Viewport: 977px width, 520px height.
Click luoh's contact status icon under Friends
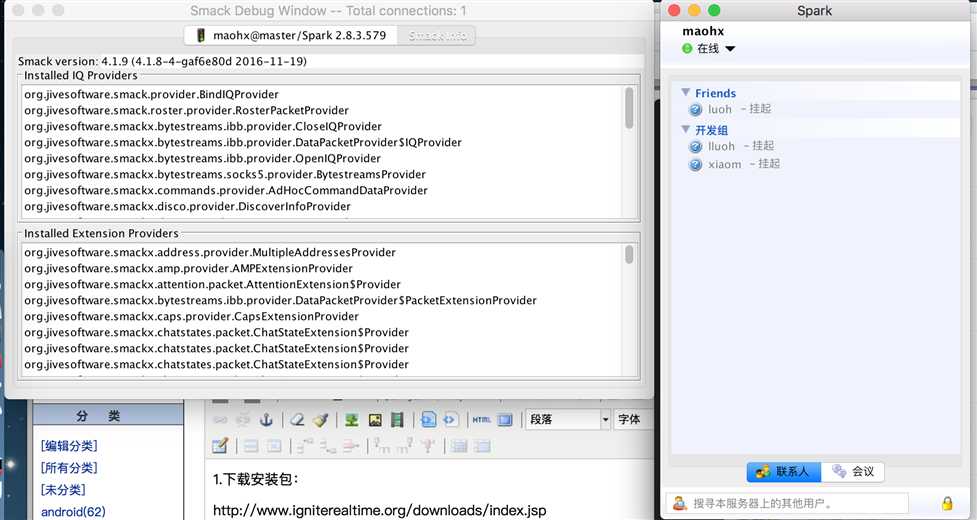[695, 110]
